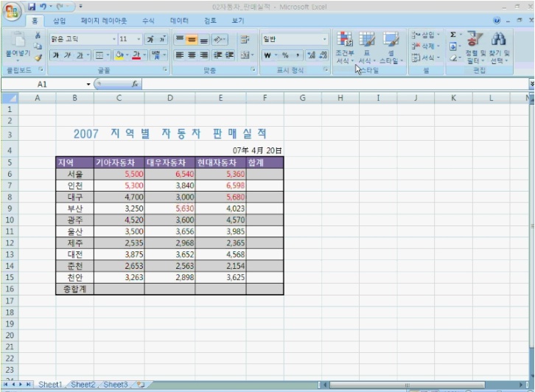
Task: Click the decrease font size icon
Action: pyautogui.click(x=161, y=39)
